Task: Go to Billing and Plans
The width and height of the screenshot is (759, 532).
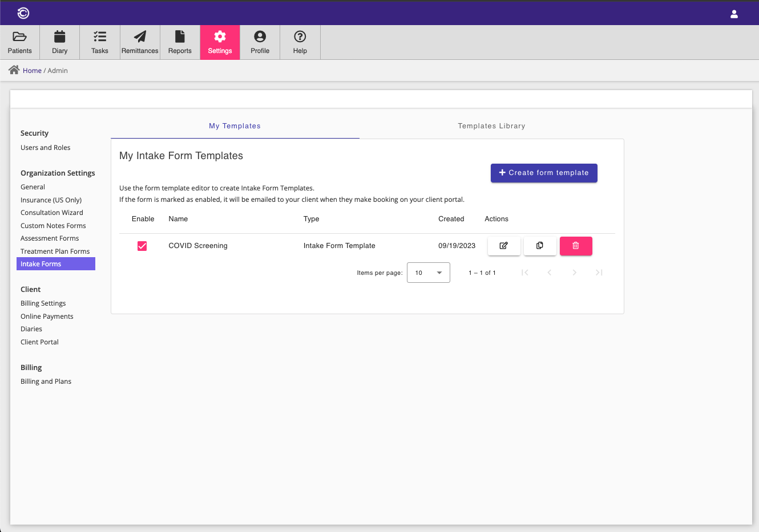Action: tap(46, 381)
